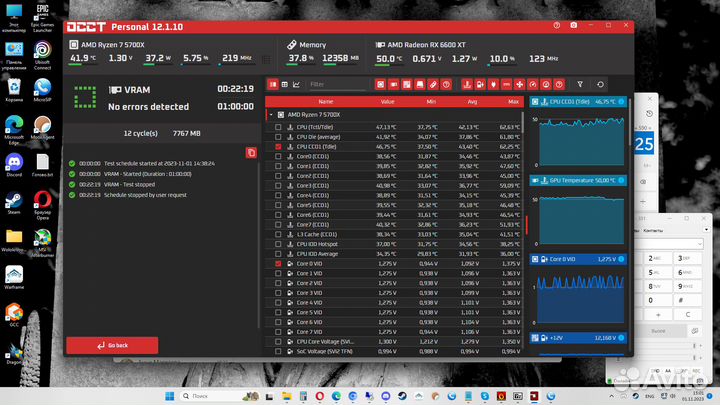The height and width of the screenshot is (405, 720).
Task: Sort sensors by Max column
Action: [x=513, y=101]
